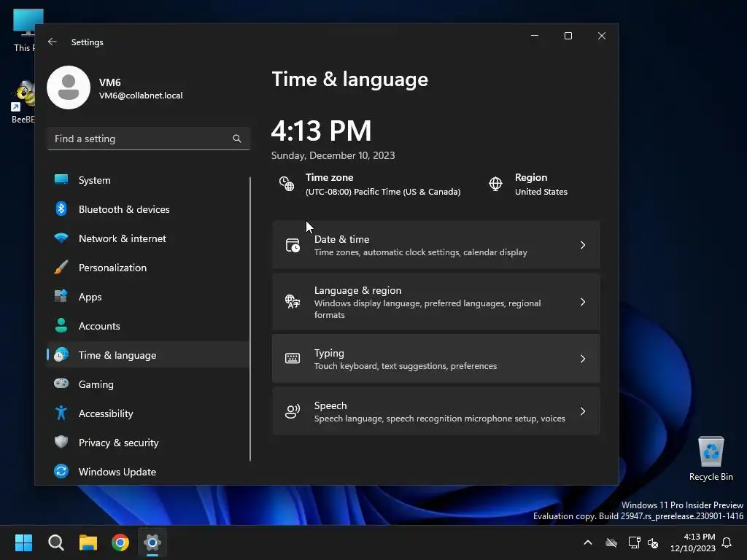Click the Settings gear in taskbar

point(152,542)
